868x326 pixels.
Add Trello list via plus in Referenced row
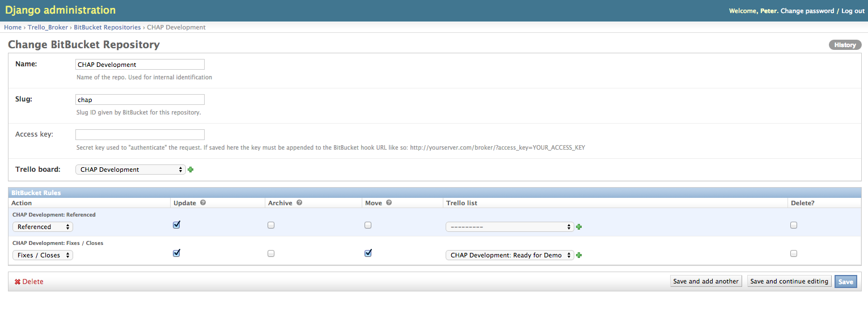(579, 227)
